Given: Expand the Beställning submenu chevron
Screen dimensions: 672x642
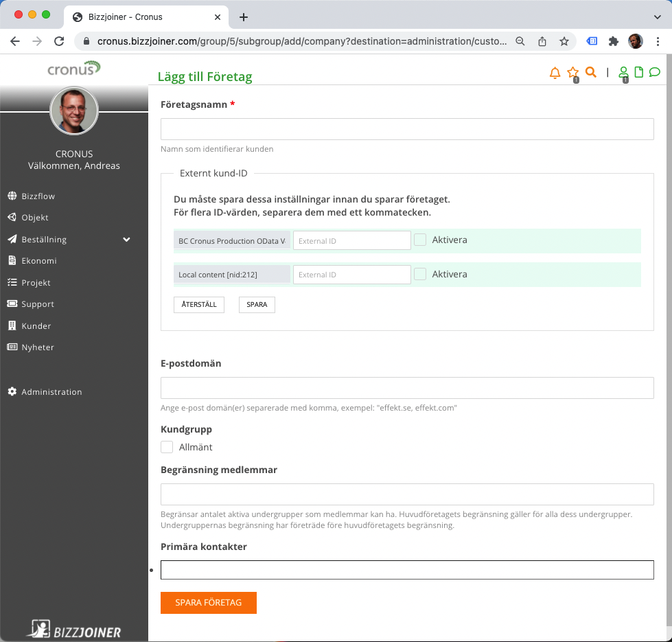Looking at the screenshot, I should (126, 240).
